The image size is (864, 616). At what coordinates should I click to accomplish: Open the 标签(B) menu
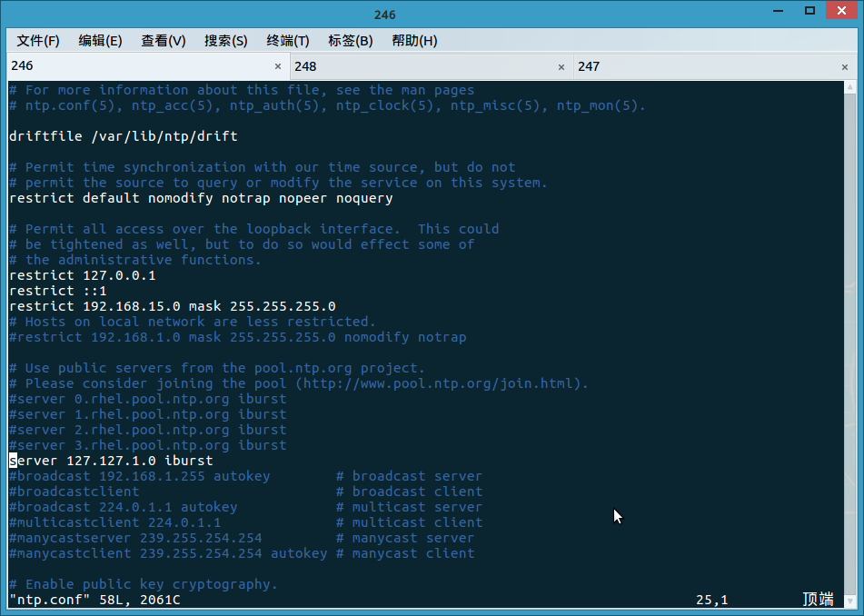coord(351,41)
